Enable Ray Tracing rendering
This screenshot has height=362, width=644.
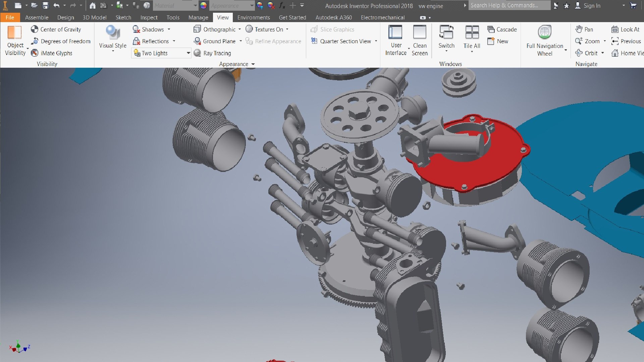(x=213, y=53)
